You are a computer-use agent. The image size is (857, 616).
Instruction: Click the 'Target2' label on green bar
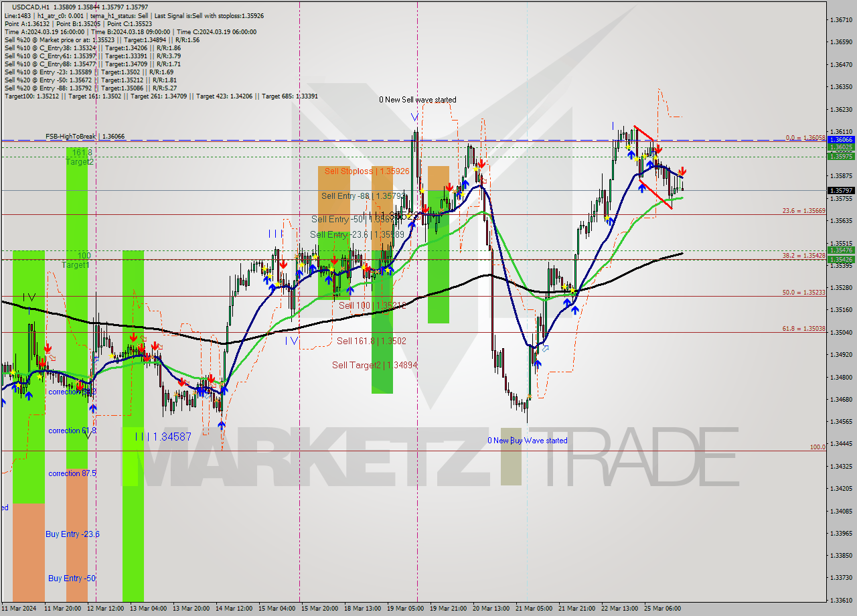tap(80, 162)
